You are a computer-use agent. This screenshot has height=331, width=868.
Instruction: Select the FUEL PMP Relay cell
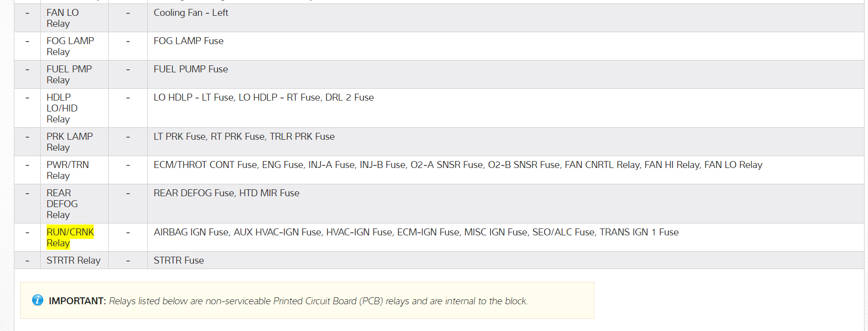point(69,74)
